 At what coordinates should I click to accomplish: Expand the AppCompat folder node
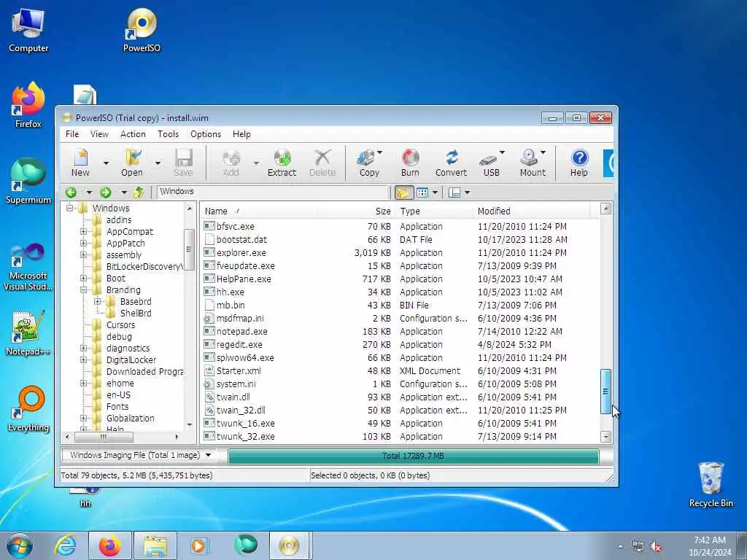(84, 231)
